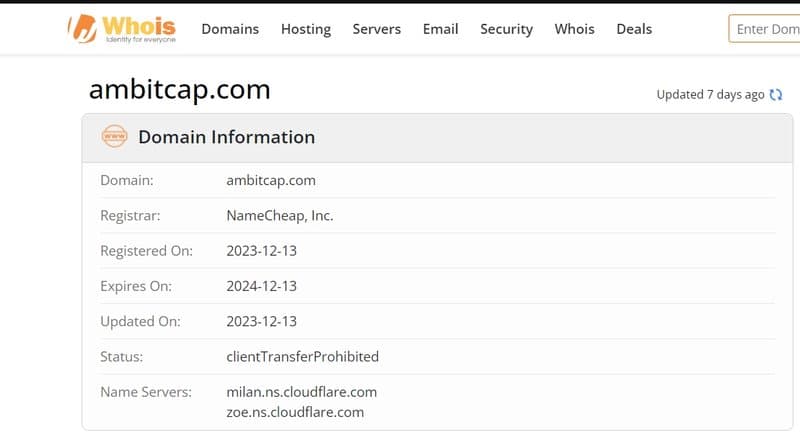Open the Deals menu item
The height and width of the screenshot is (440, 800).
point(634,29)
